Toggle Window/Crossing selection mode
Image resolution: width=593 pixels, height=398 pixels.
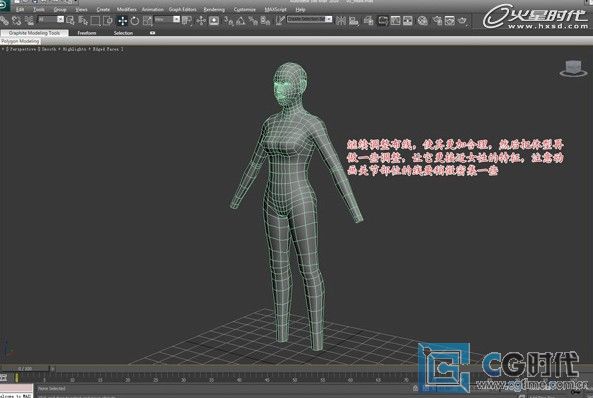click(108, 20)
